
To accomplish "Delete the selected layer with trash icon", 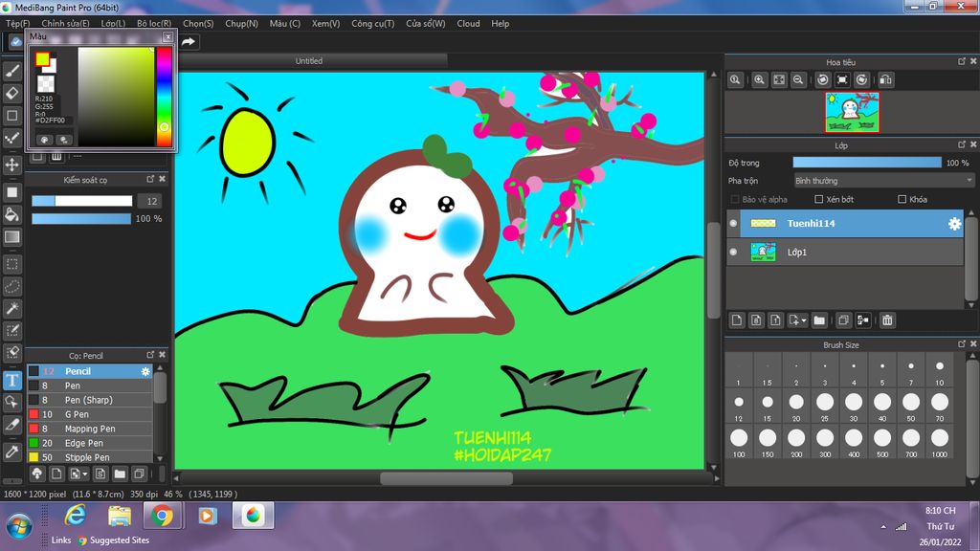I will (x=887, y=320).
